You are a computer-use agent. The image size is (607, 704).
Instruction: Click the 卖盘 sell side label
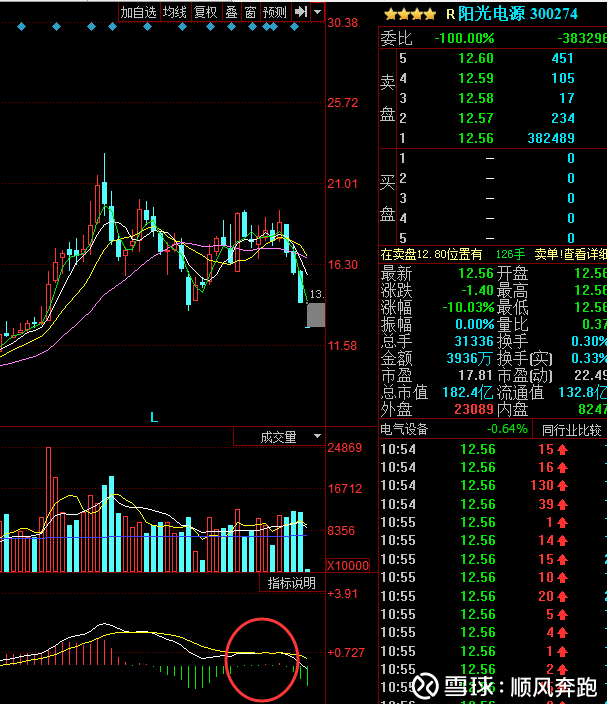[387, 98]
